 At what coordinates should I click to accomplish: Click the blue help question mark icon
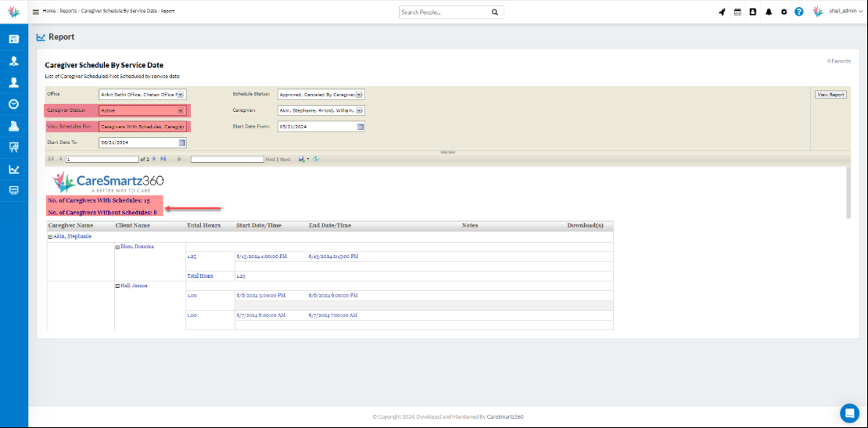tap(798, 13)
